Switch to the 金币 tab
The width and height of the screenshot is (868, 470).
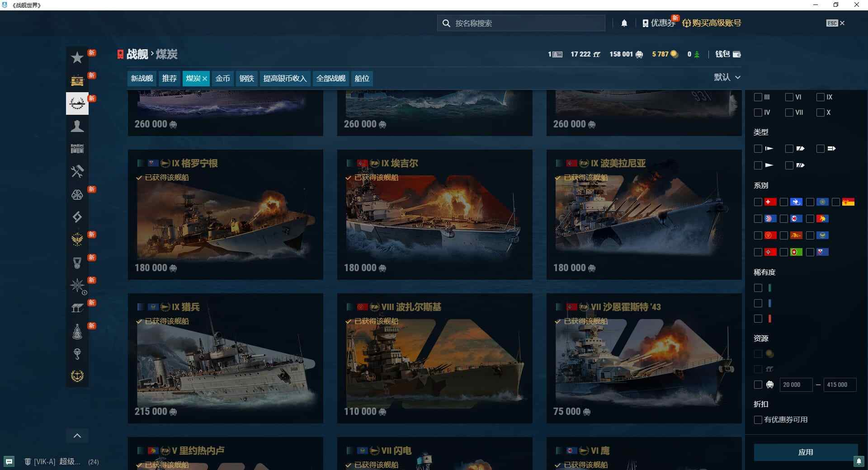[x=222, y=78]
